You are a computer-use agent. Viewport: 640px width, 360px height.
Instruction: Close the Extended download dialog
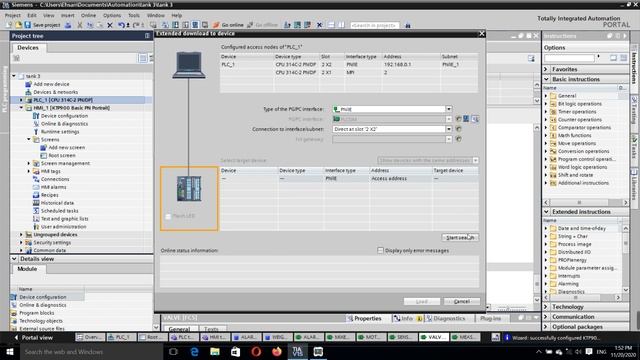pyautogui.click(x=482, y=33)
